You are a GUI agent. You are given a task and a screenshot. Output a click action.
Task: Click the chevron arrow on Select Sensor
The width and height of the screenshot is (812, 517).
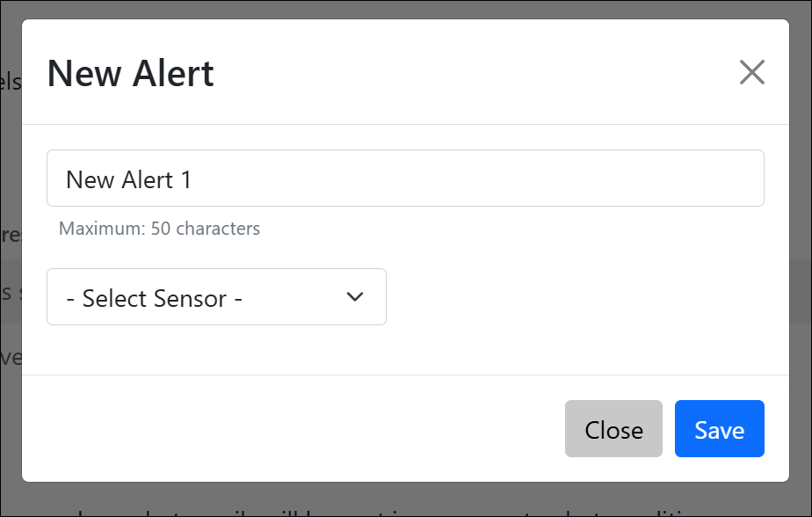pyautogui.click(x=355, y=297)
